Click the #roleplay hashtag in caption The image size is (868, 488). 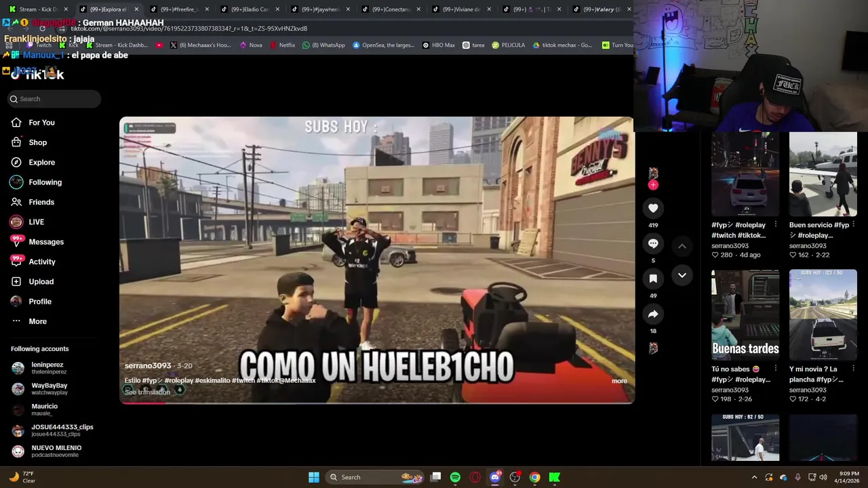(178, 381)
